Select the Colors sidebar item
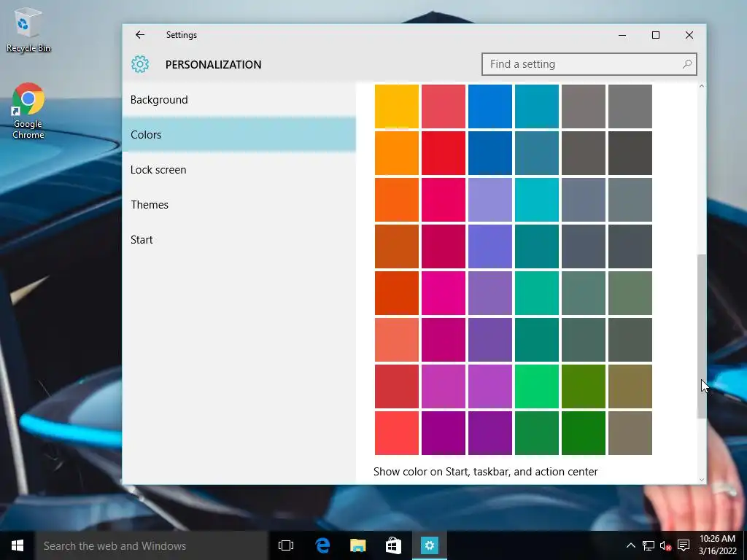747x560 pixels. click(x=239, y=135)
